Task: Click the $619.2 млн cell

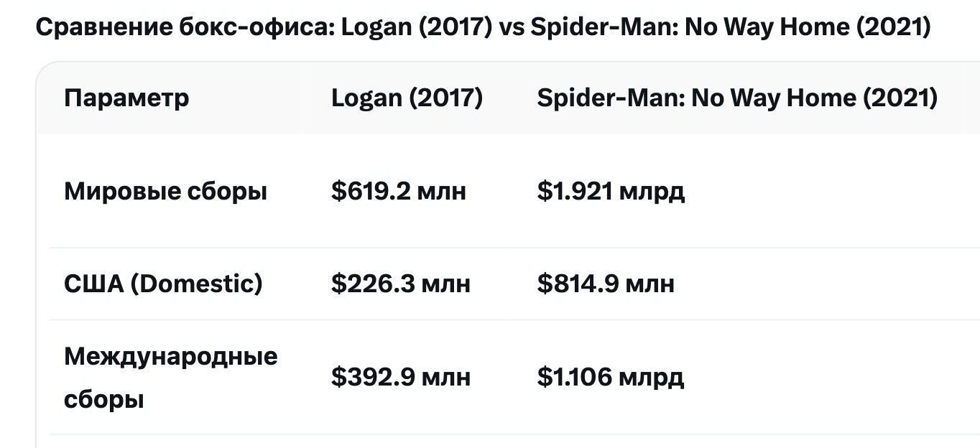Action: pyautogui.click(x=399, y=191)
